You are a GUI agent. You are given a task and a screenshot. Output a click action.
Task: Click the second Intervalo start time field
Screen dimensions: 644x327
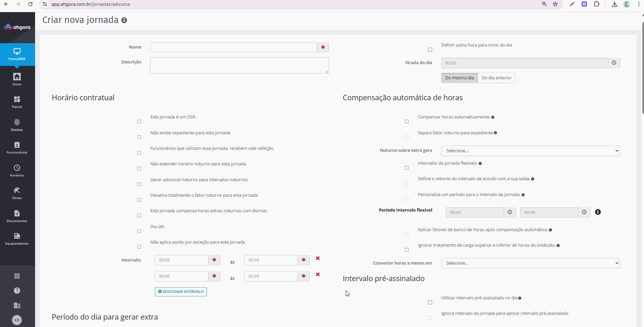point(181,276)
